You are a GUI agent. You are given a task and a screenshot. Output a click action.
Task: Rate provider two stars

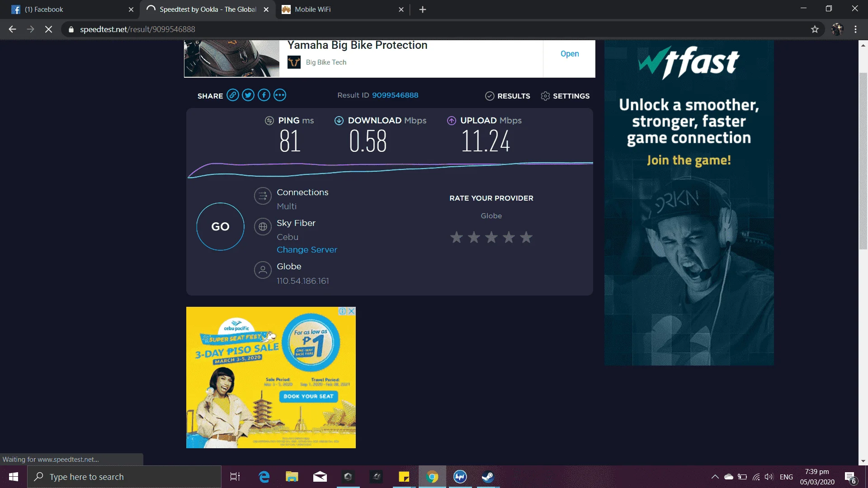474,237
